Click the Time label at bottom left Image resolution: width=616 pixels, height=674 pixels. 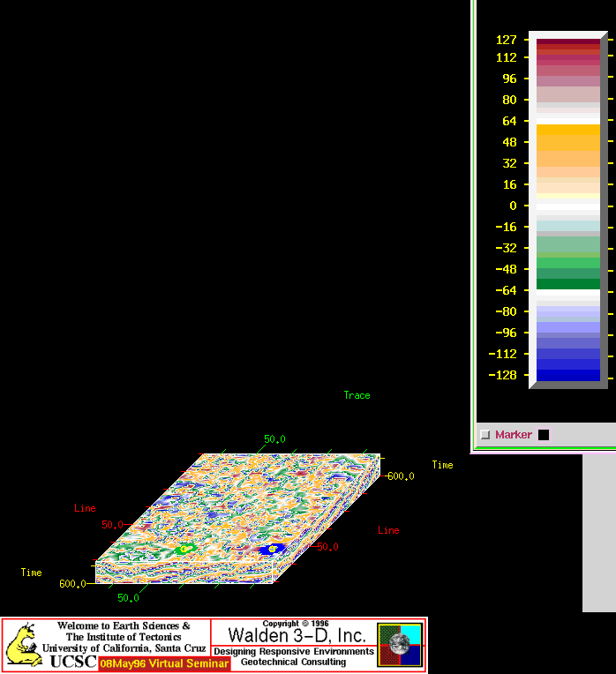(32, 573)
